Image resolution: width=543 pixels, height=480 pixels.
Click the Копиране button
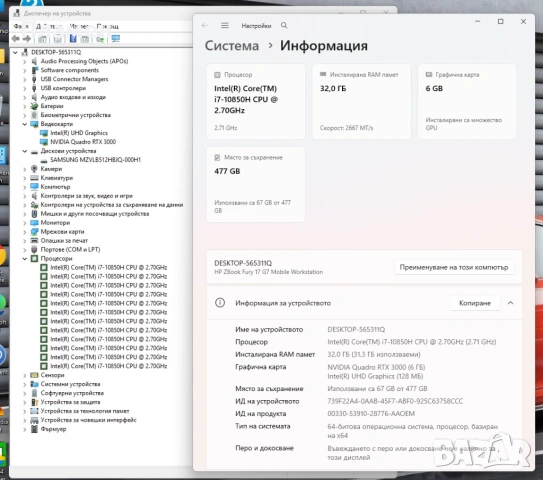pyautogui.click(x=475, y=303)
